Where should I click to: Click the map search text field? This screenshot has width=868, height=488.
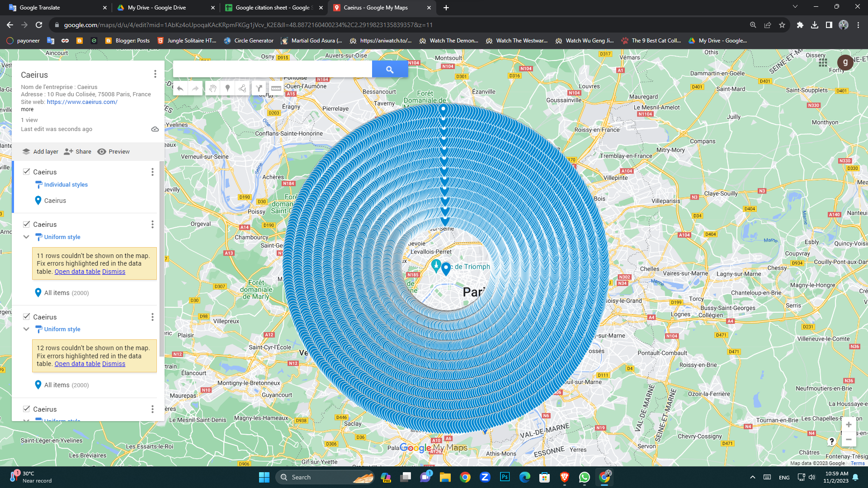(272, 69)
